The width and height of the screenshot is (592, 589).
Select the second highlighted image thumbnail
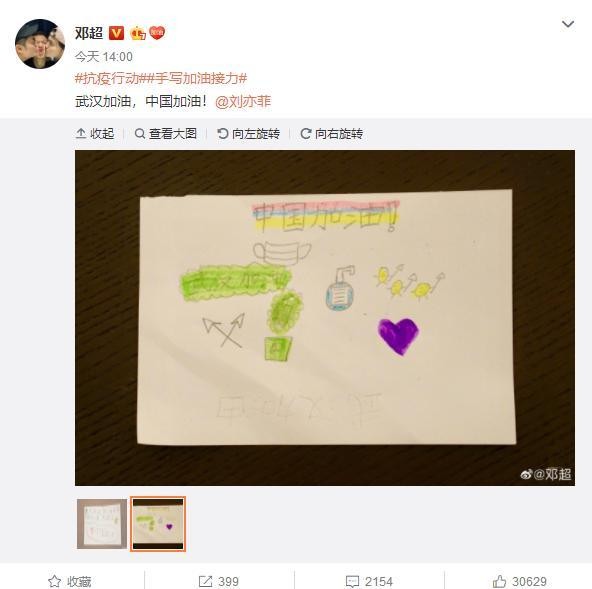click(158, 524)
